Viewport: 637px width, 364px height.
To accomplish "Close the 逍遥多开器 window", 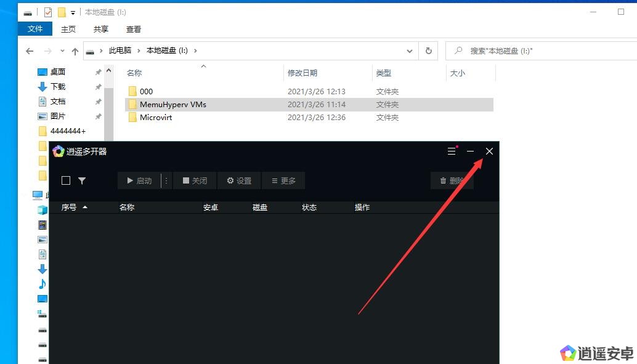I will (x=489, y=151).
